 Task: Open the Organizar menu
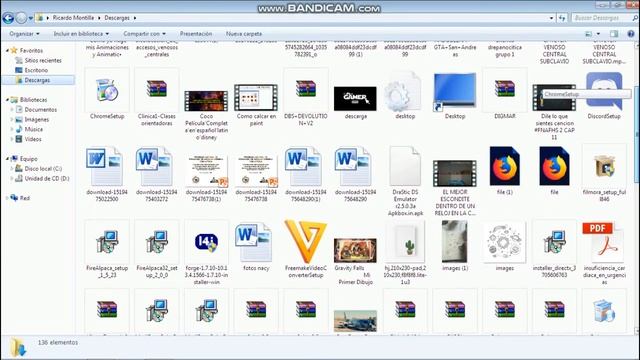coord(24,34)
